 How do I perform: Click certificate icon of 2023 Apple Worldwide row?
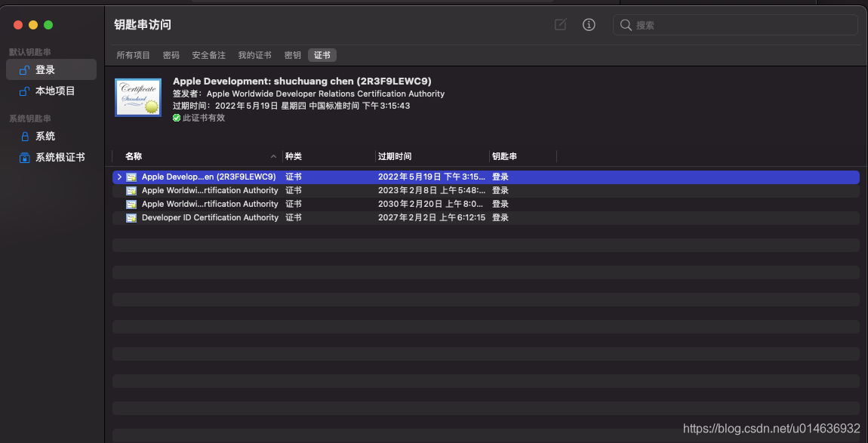point(131,190)
